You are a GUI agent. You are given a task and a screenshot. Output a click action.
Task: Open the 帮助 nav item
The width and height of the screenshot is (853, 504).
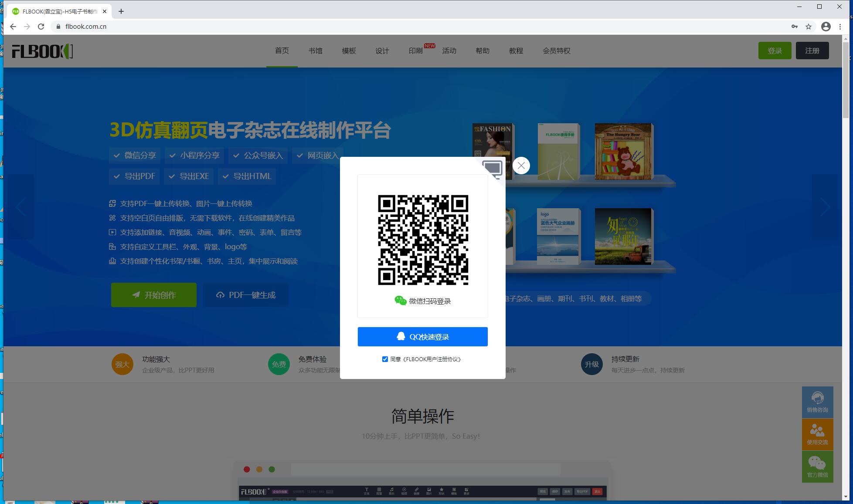[x=483, y=51]
